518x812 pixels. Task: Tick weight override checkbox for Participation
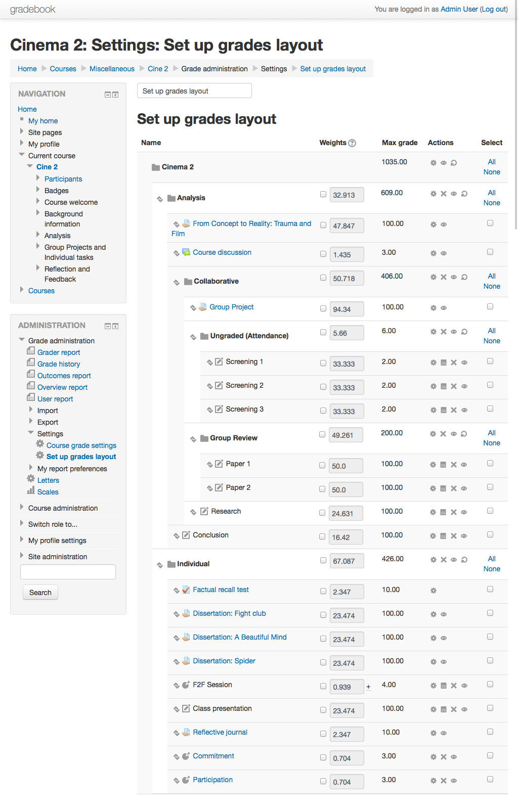point(323,781)
